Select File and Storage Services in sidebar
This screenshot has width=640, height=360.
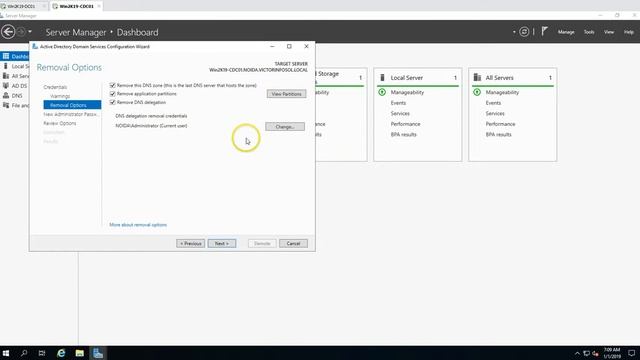pos(15,105)
